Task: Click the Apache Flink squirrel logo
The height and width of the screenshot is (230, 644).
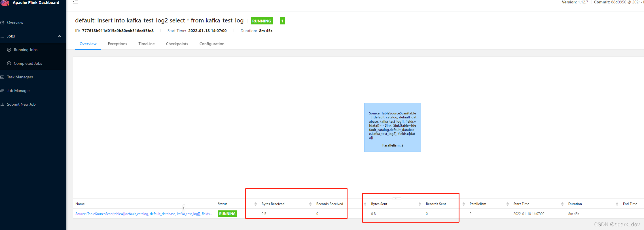Action: coord(5,3)
